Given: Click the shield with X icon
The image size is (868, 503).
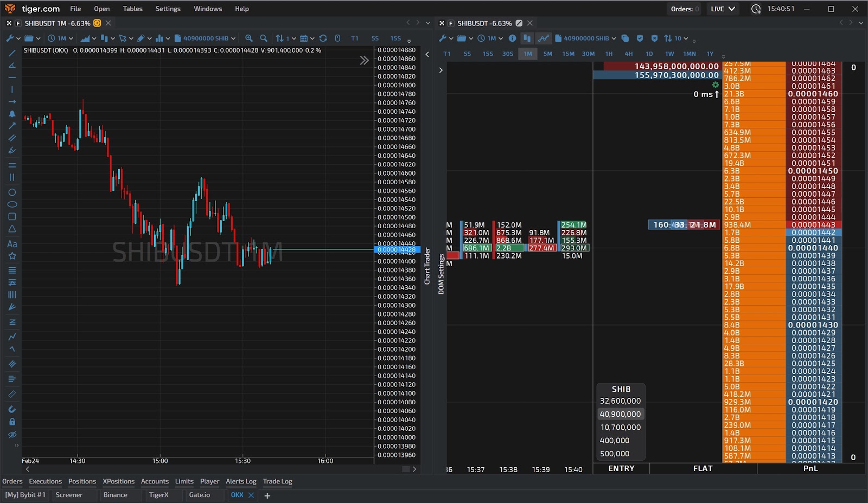Looking at the screenshot, I should pyautogui.click(x=654, y=38).
